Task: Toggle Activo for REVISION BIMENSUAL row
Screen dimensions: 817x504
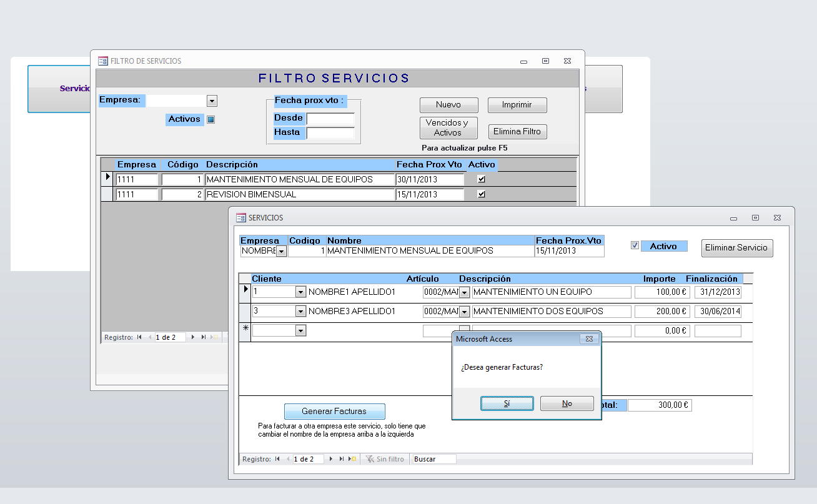Action: pos(481,194)
